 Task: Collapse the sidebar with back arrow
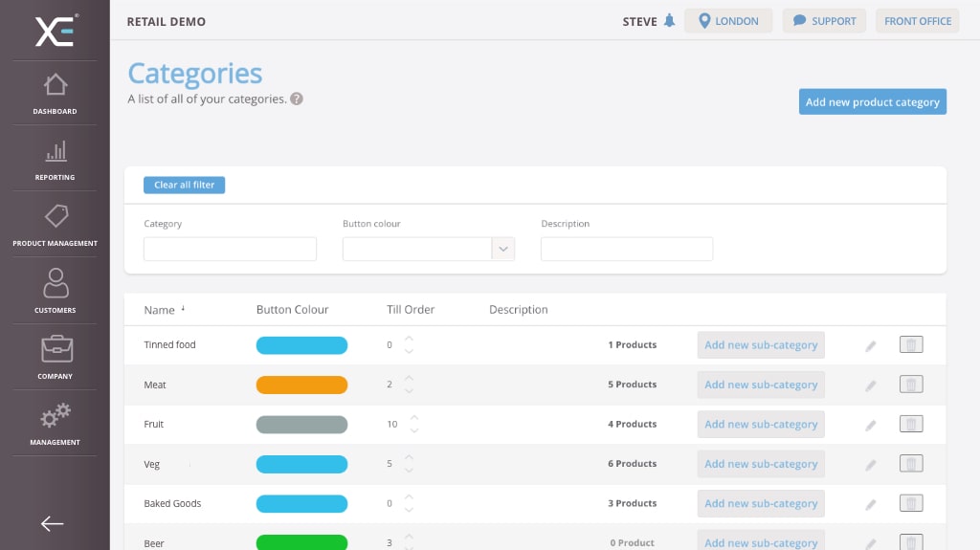[x=53, y=523]
